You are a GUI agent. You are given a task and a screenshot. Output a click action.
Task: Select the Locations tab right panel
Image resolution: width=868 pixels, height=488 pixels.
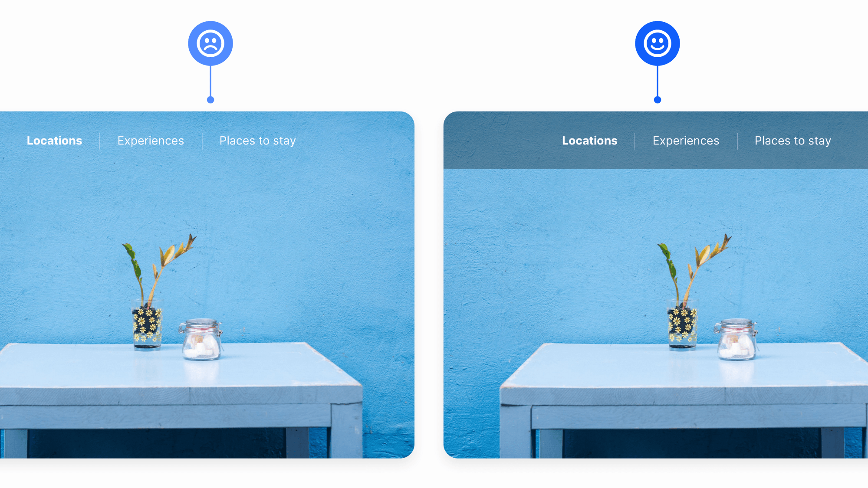[590, 140]
